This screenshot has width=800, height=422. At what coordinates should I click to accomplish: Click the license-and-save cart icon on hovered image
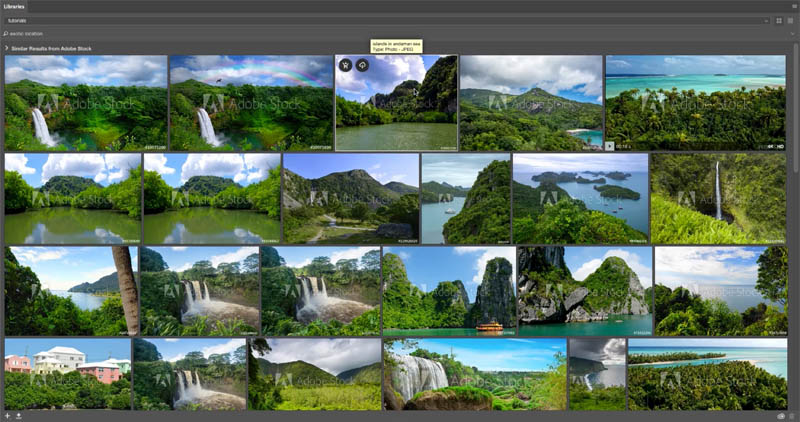[346, 65]
